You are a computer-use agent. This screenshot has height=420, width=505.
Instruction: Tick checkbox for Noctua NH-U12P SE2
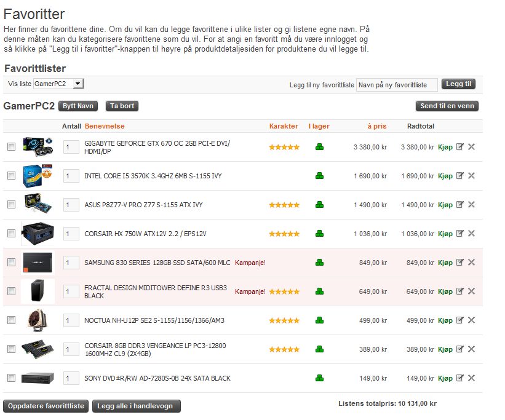tap(11, 320)
